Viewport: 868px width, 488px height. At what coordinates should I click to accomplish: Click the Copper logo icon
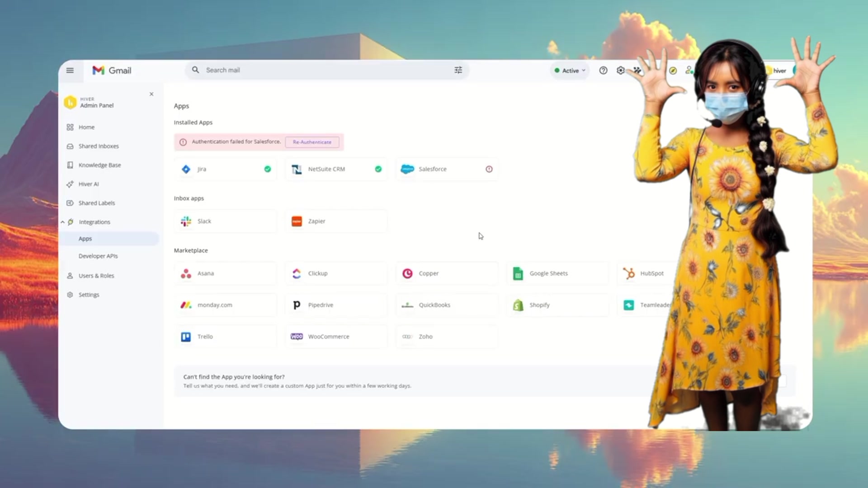point(407,273)
